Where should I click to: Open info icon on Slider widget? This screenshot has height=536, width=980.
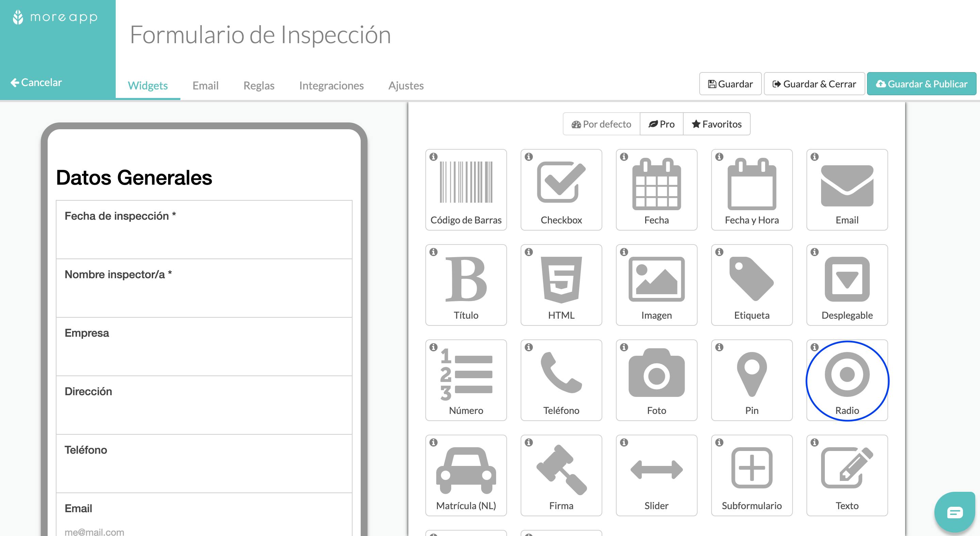click(x=624, y=442)
